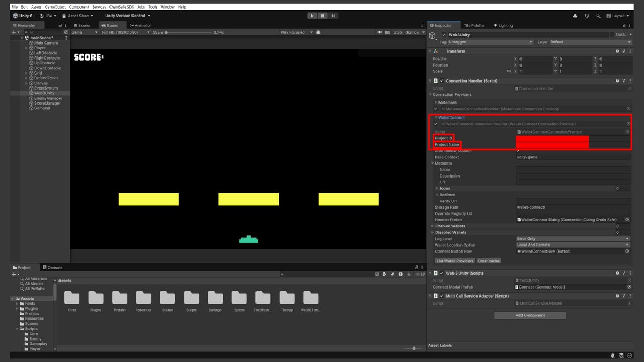Toggle the Metamask provider checkbox
This screenshot has height=362, width=644.
pyautogui.click(x=436, y=109)
